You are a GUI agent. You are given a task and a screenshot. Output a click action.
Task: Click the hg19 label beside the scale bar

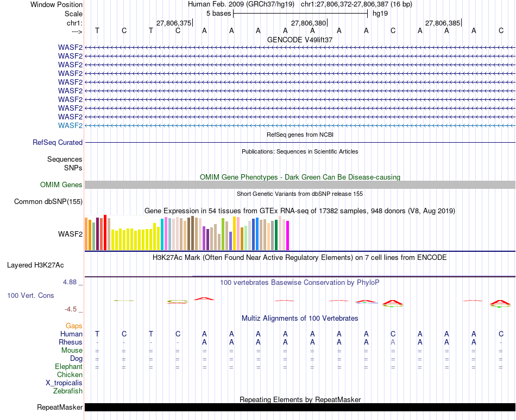pyautogui.click(x=380, y=14)
